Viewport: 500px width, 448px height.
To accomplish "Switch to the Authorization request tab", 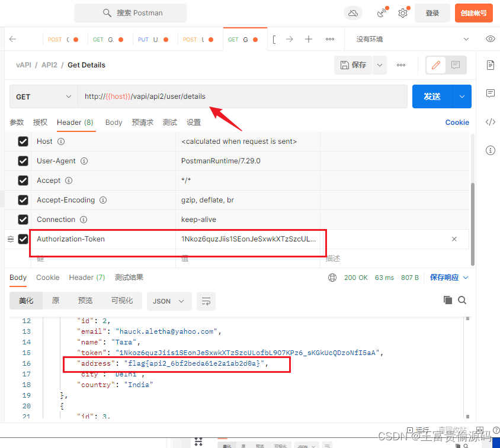I will 40,123.
